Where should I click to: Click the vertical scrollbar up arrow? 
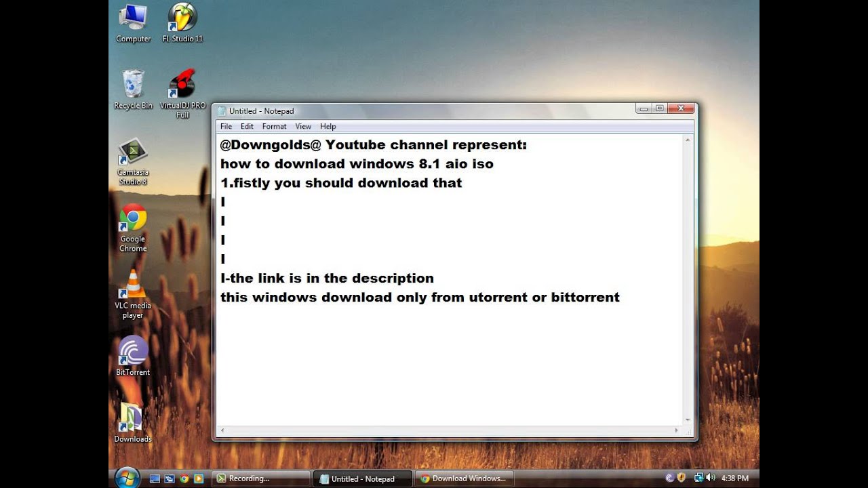point(688,140)
